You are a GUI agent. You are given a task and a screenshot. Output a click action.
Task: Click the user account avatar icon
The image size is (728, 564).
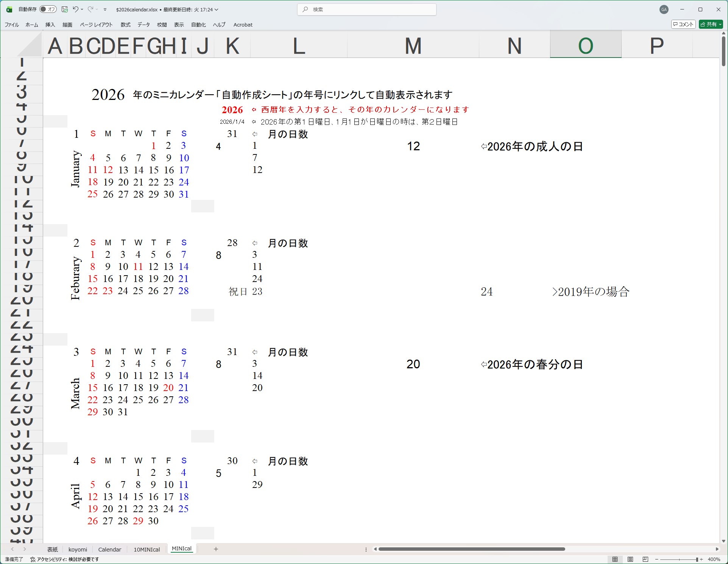coord(664,9)
